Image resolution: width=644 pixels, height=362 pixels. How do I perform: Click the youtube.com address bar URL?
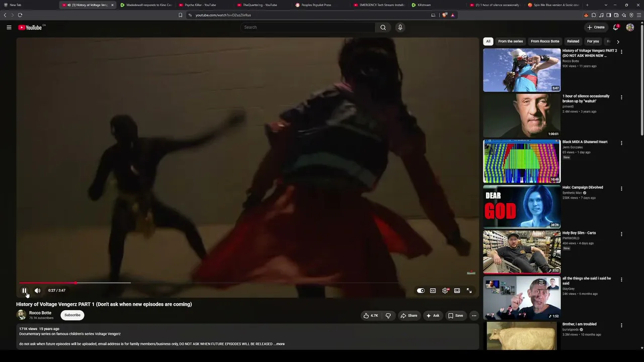tap(223, 15)
